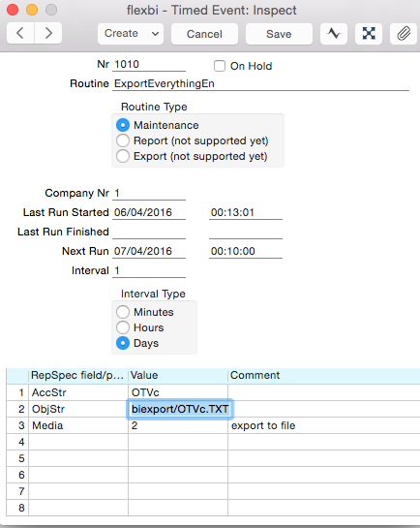Click the Comment column header
This screenshot has height=528, width=420.
(324, 376)
